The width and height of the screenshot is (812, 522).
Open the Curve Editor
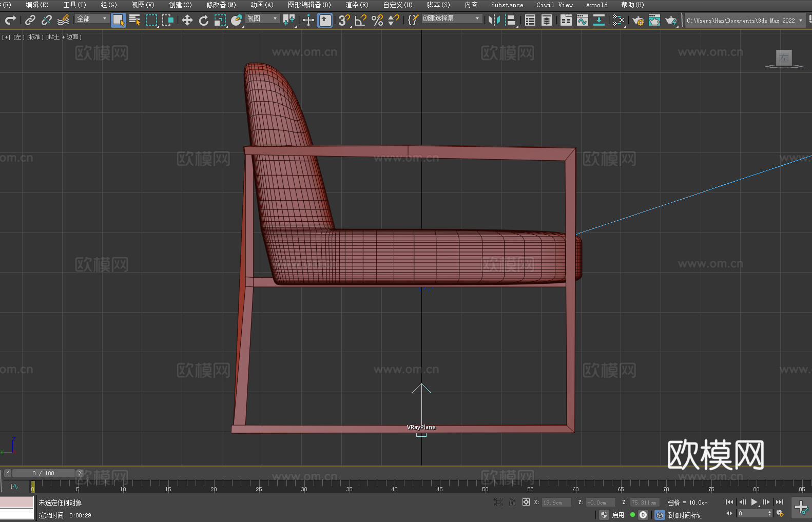pyautogui.click(x=583, y=20)
